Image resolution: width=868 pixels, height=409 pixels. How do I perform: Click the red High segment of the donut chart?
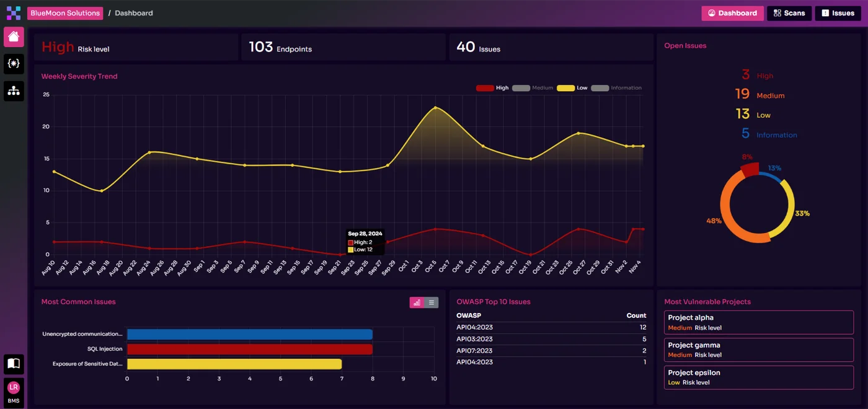751,169
